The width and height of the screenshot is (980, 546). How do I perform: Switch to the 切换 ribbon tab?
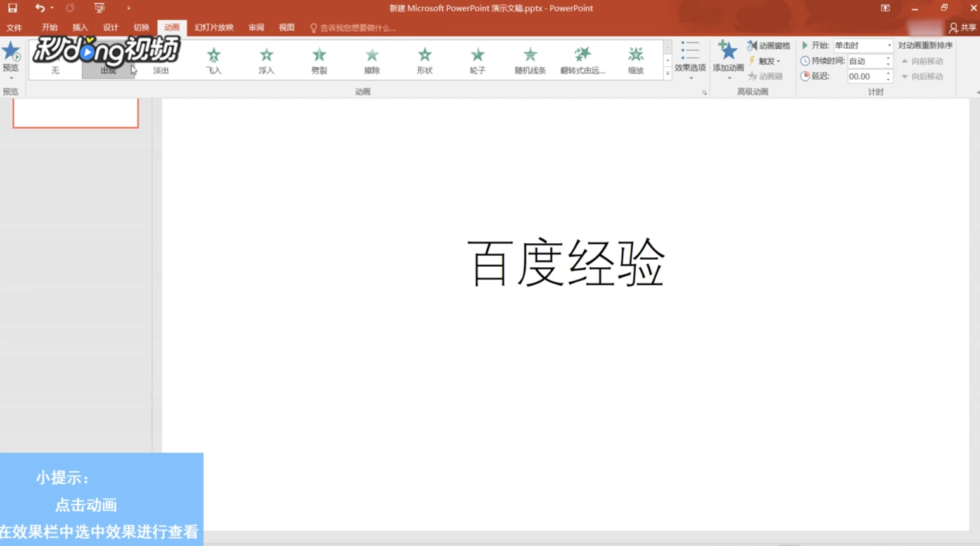(x=141, y=28)
